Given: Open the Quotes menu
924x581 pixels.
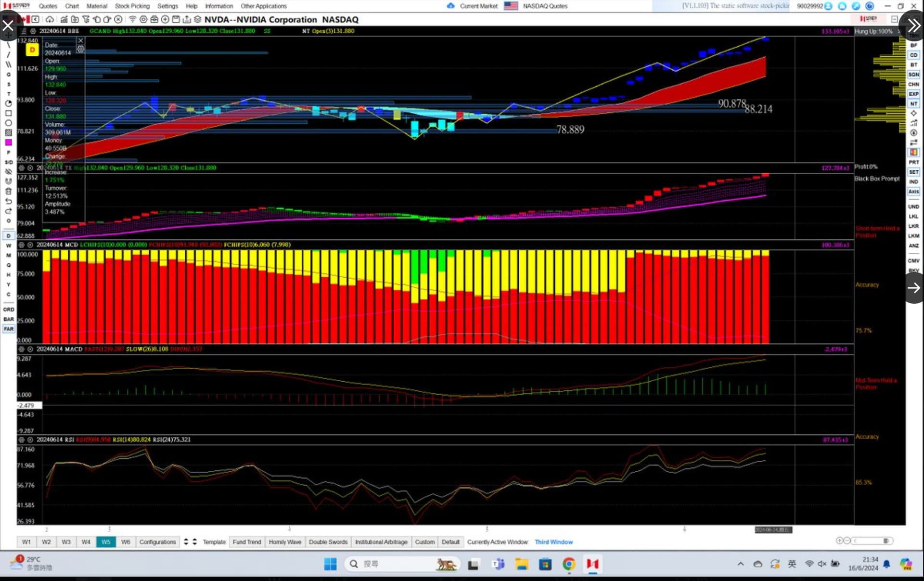Looking at the screenshot, I should [x=48, y=6].
